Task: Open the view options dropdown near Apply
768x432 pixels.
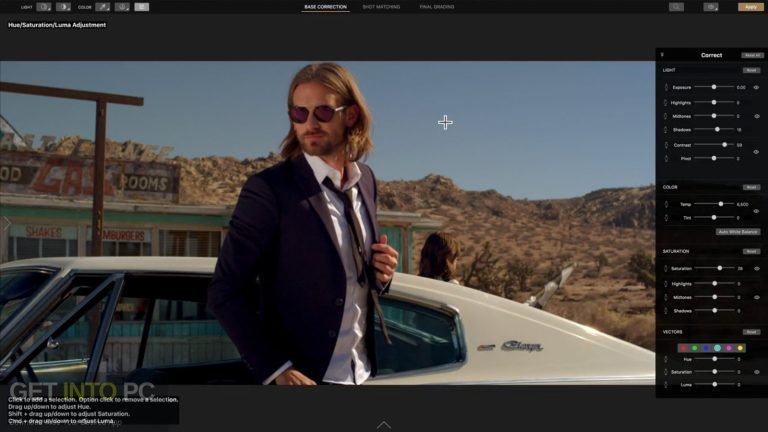Action: pyautogui.click(x=711, y=7)
